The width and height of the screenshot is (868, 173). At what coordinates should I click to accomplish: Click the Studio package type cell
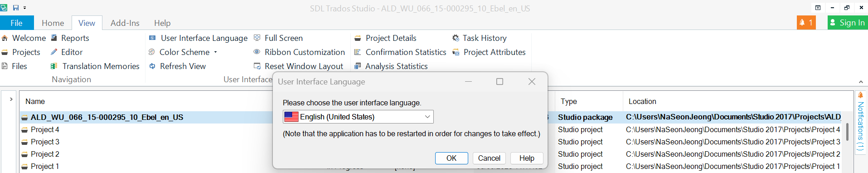tap(585, 117)
